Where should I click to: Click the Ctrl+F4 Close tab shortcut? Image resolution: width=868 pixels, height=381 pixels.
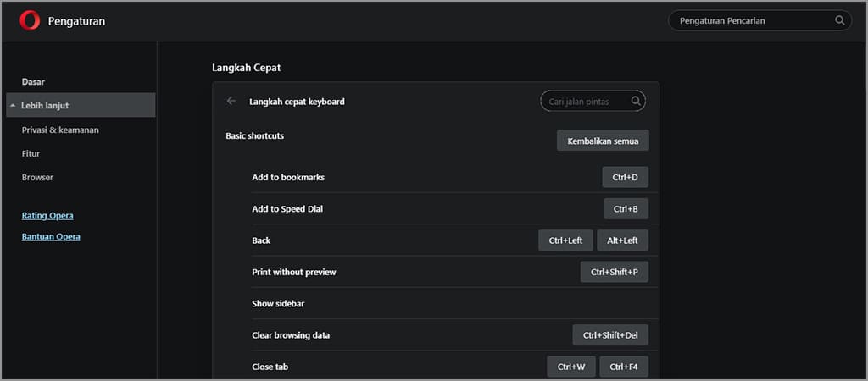[624, 367]
